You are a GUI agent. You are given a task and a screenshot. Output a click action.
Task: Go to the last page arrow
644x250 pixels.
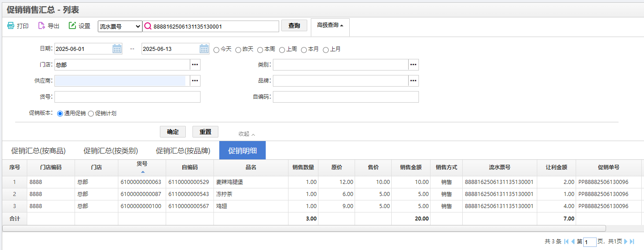[x=632, y=242]
